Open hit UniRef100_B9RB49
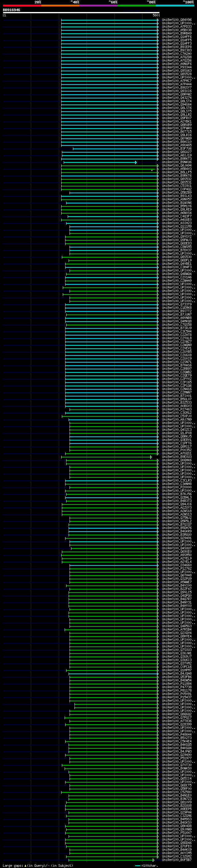This screenshot has width=197, height=868. (x=177, y=33)
